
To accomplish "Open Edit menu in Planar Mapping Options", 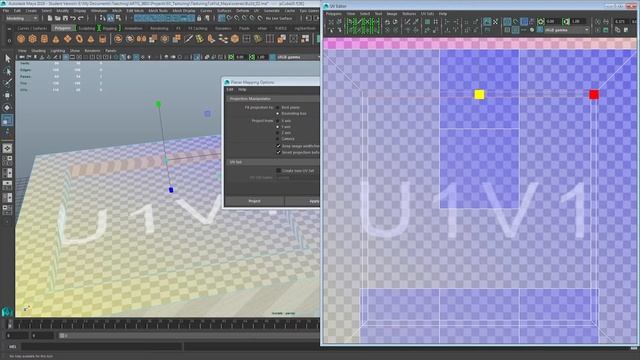I will [230, 89].
